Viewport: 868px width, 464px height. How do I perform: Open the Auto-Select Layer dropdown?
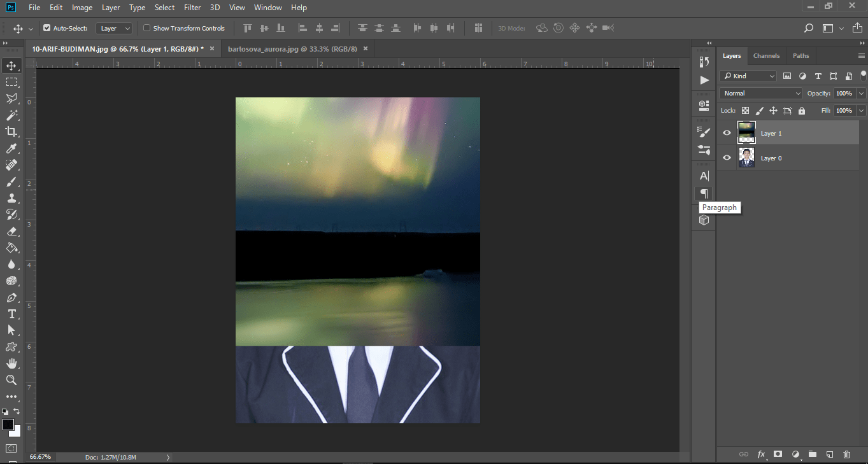coord(114,28)
